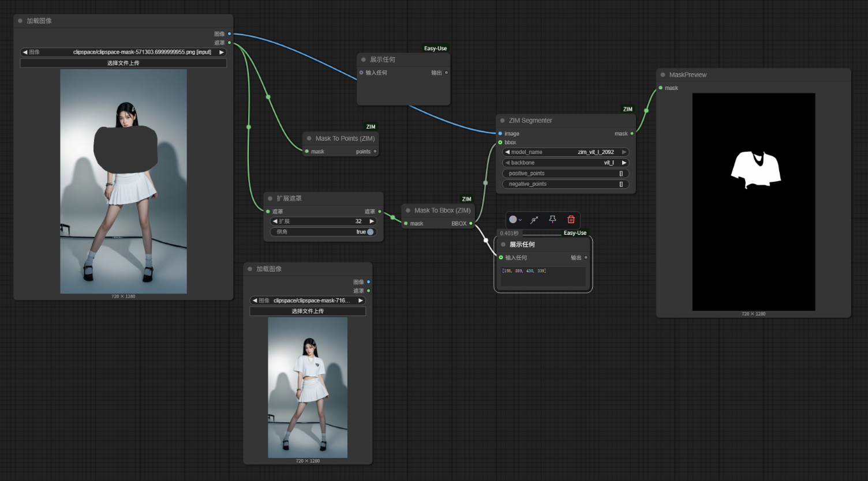The width and height of the screenshot is (868, 481).
Task: Collapse the MaskPreview node via its title dot
Action: click(663, 75)
